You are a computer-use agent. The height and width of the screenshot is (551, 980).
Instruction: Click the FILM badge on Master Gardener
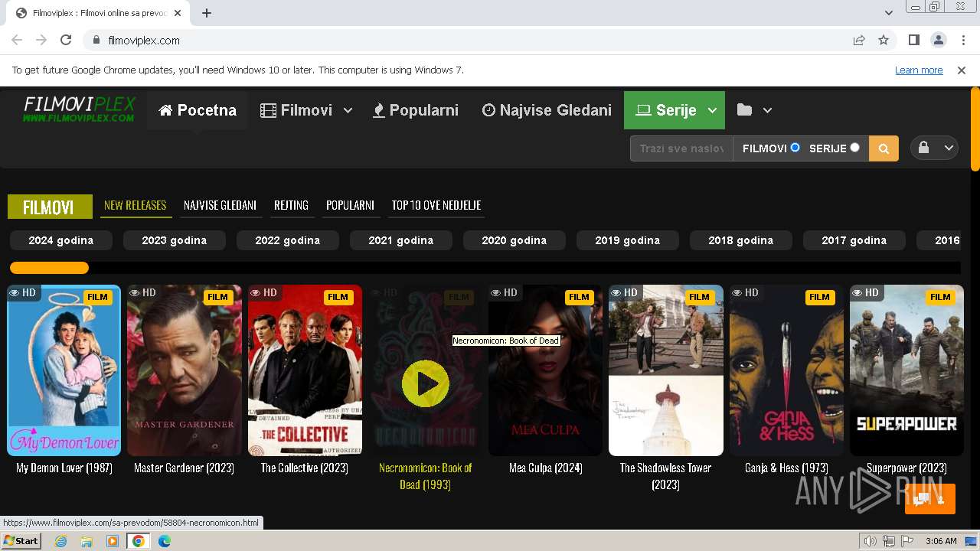pos(217,297)
